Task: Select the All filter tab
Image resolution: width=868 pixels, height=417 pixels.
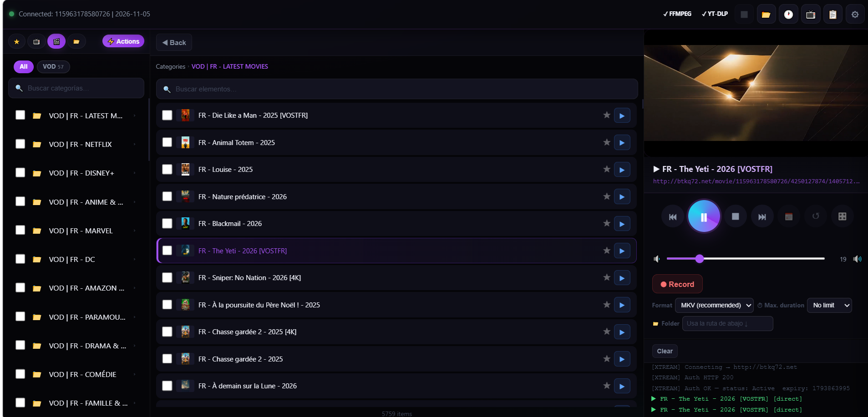Action: (23, 67)
